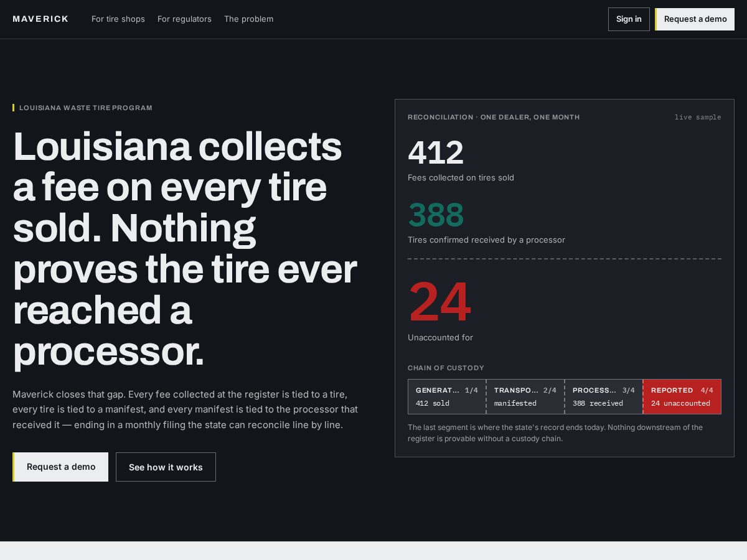Open the For regulators nav link
Image resolution: width=747 pixels, height=560 pixels.
(x=184, y=19)
